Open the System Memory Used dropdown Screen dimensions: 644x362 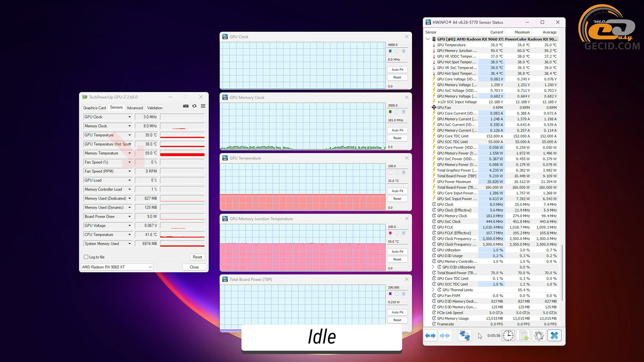tap(129, 244)
